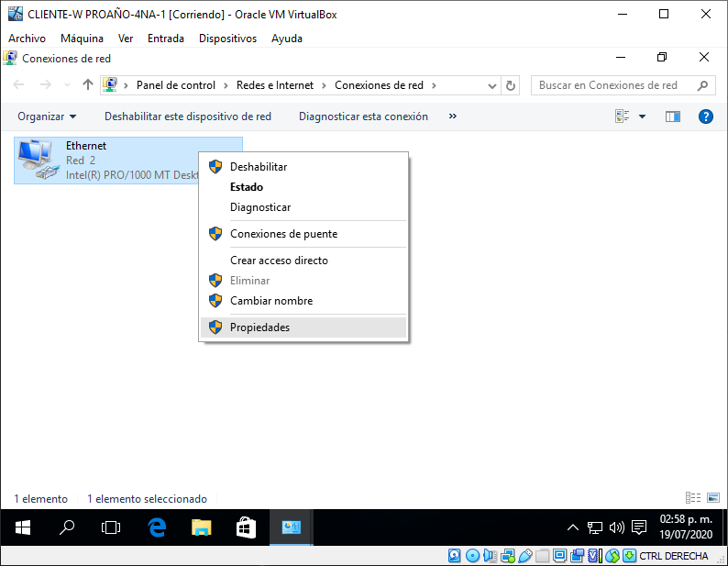Open the VirtualBox Ver menu
This screenshot has height=566, width=728.
tap(126, 39)
